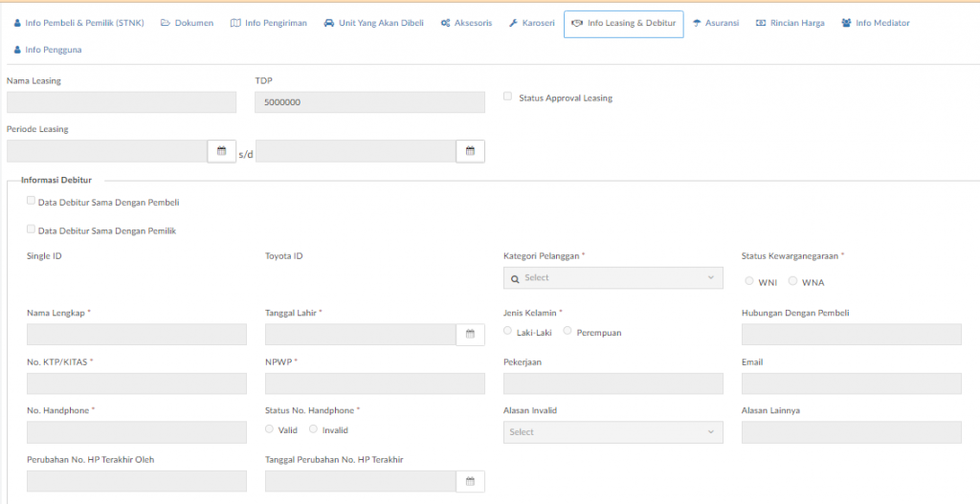Open the Info Mediator tab
The height and width of the screenshot is (504, 980).
[875, 23]
